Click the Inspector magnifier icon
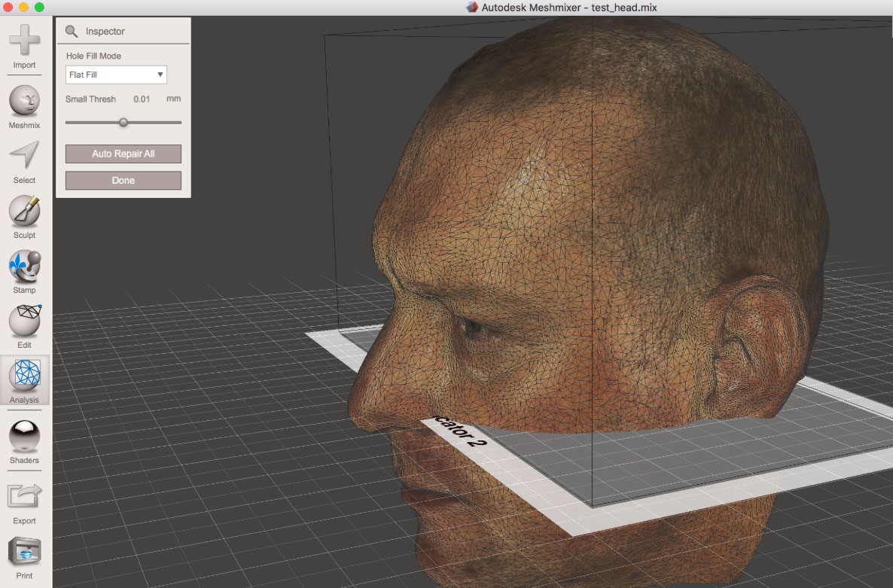The height and width of the screenshot is (588, 893). [x=72, y=32]
